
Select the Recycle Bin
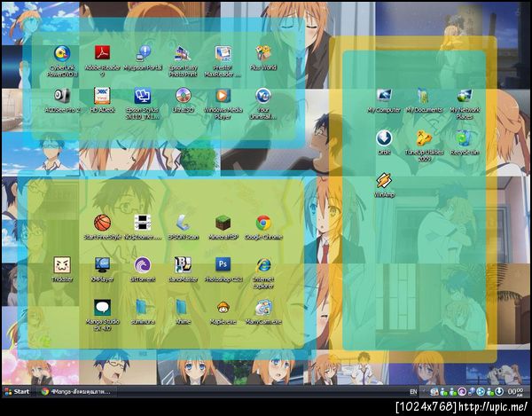[x=464, y=138]
